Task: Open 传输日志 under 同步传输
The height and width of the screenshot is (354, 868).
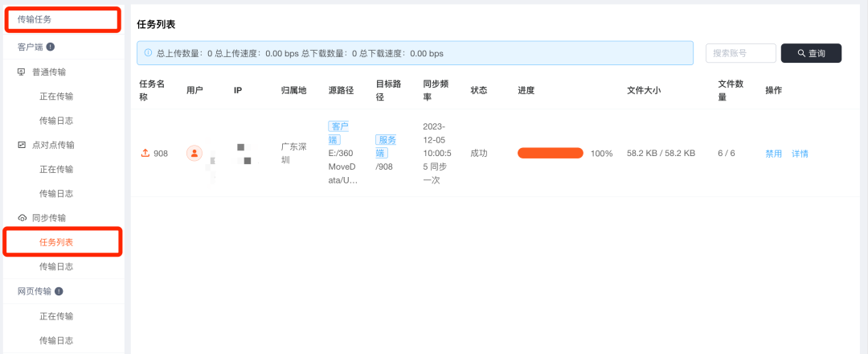Action: 56,266
